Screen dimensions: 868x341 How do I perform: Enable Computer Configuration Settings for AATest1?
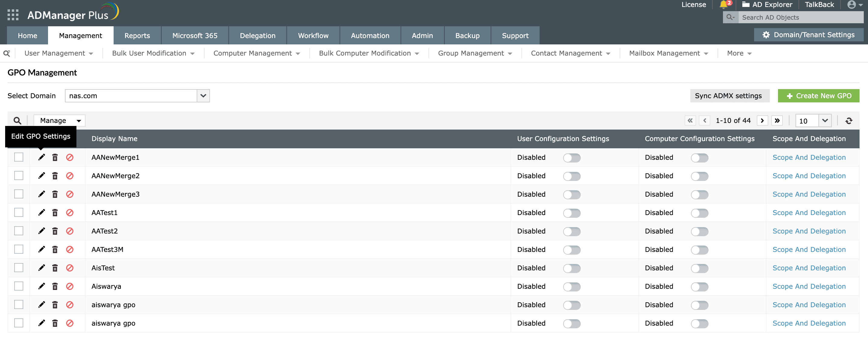tap(699, 213)
